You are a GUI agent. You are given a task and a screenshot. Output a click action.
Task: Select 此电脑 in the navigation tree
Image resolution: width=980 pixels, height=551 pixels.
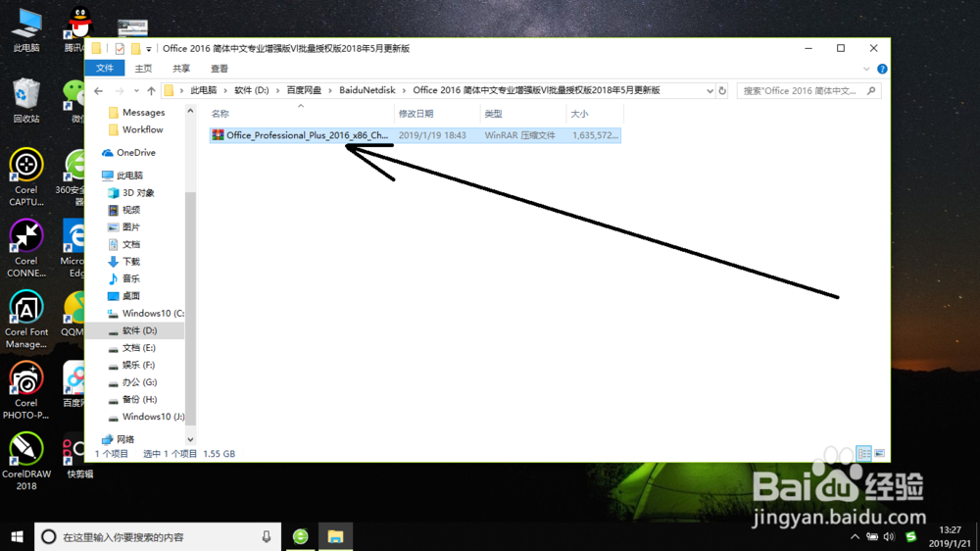(122, 175)
